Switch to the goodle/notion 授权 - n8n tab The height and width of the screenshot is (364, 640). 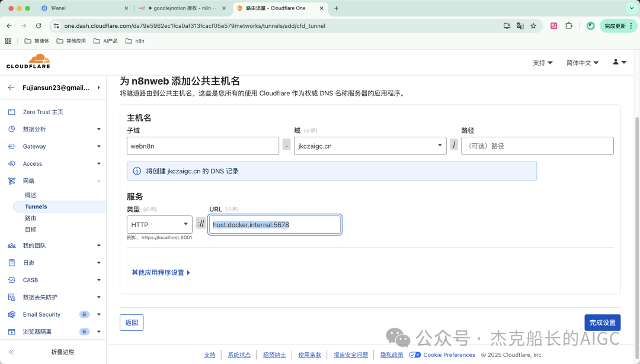[x=183, y=8]
